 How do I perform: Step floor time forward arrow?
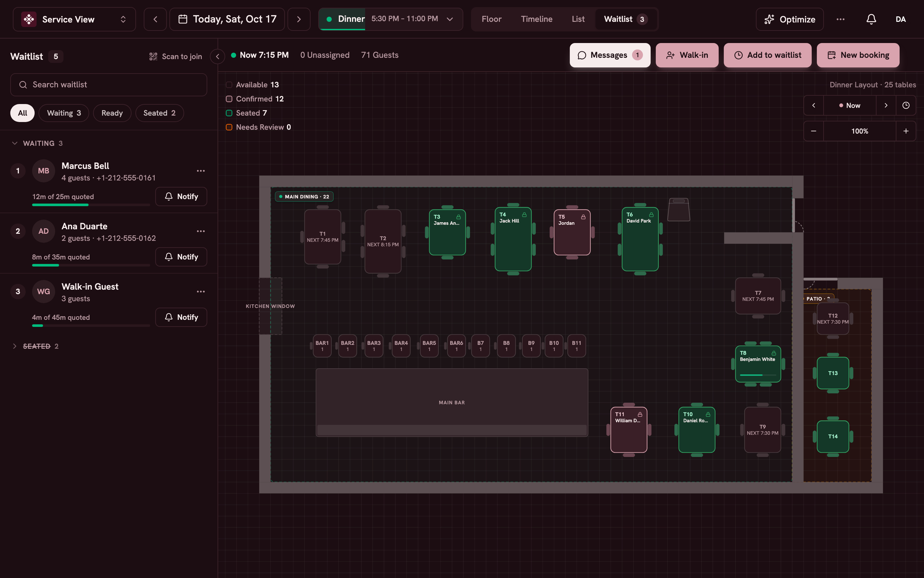[x=886, y=106]
